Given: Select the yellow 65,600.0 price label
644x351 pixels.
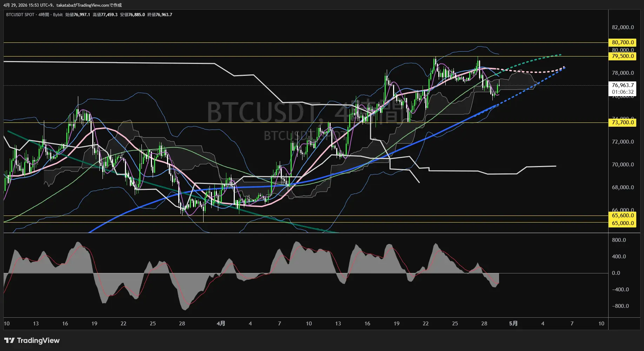Looking at the screenshot, I should coord(623,216).
